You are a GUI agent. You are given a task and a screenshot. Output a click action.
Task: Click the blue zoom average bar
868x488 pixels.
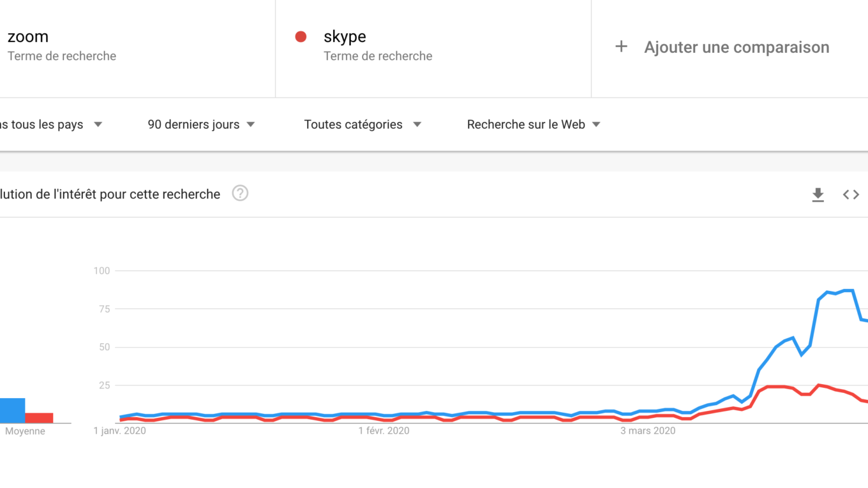[x=13, y=411]
